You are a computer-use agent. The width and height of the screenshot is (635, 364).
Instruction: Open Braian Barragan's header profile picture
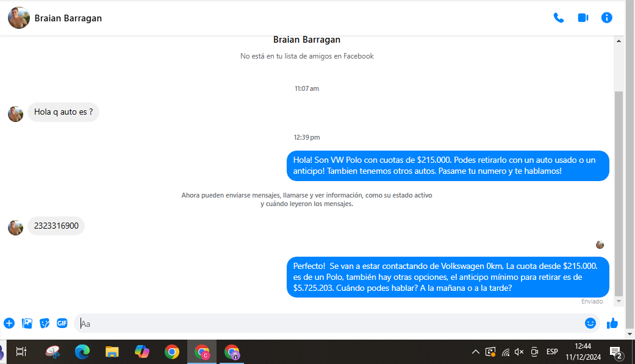coord(19,18)
